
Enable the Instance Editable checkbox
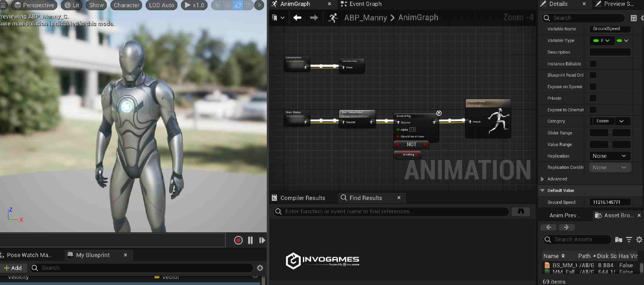pyautogui.click(x=594, y=64)
